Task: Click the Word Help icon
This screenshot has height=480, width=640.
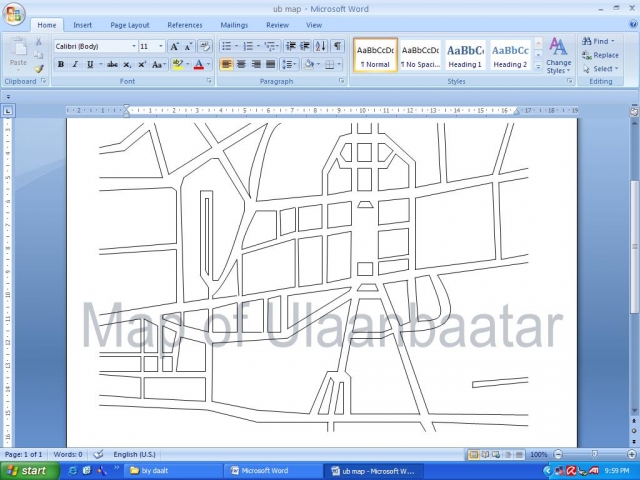Action: click(633, 24)
